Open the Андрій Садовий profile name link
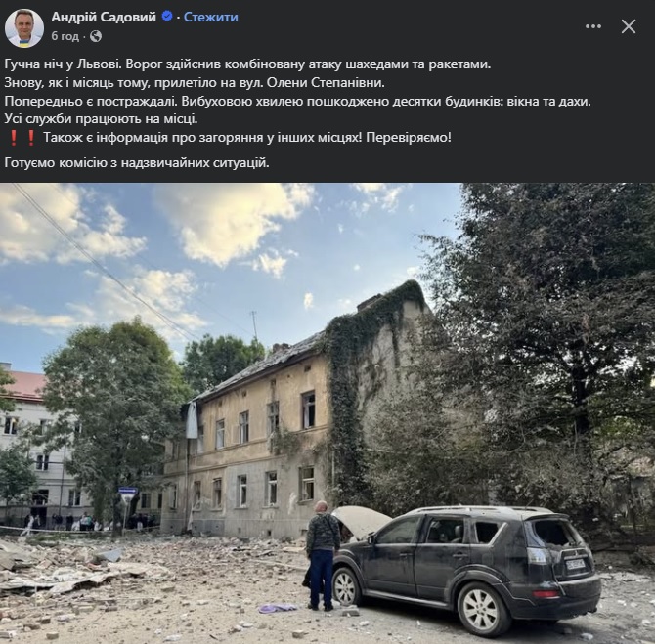Viewport: 655px width, 644px height. (x=104, y=17)
